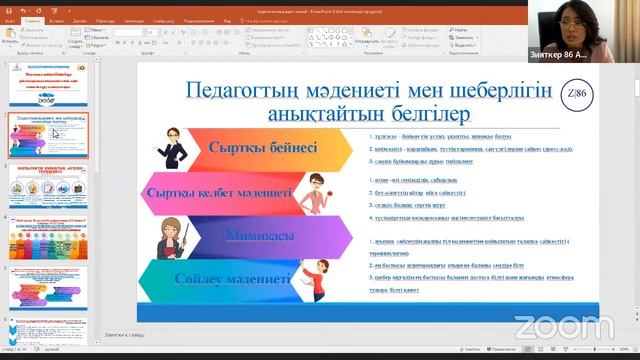Center the paragraph text
Screen dimensions: 640x360
click(201, 43)
